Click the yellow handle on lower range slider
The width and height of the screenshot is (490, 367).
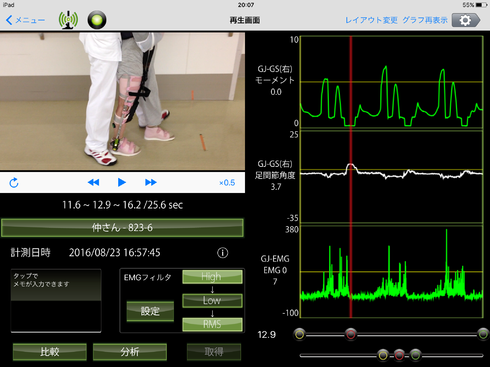coord(383,355)
